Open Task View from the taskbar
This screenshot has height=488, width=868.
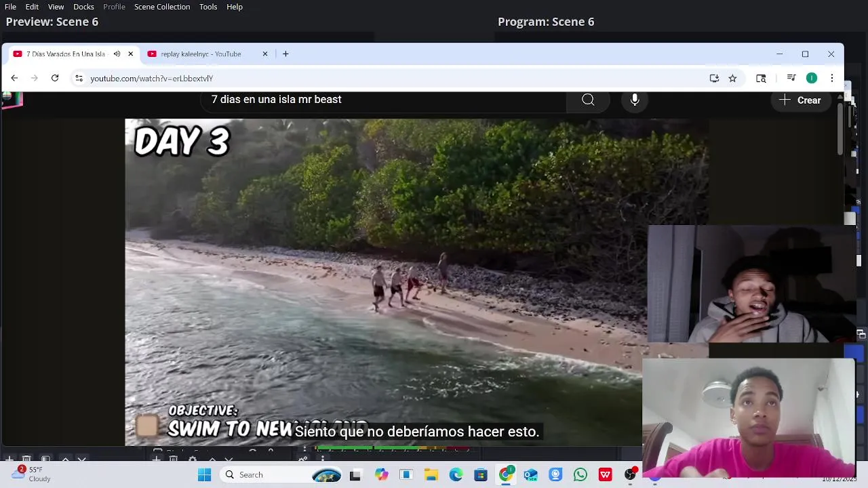355,474
